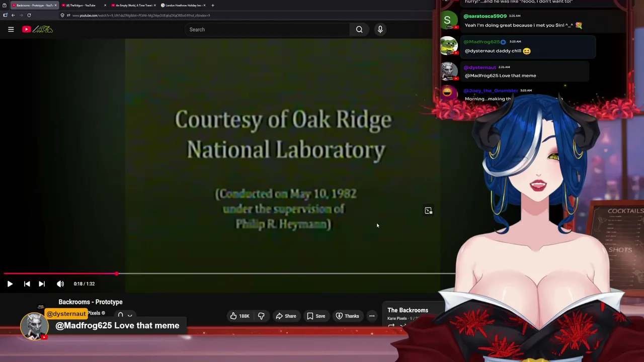This screenshot has height=362, width=644.
Task: Go to the YouTube home logo
Action: pyautogui.click(x=37, y=29)
